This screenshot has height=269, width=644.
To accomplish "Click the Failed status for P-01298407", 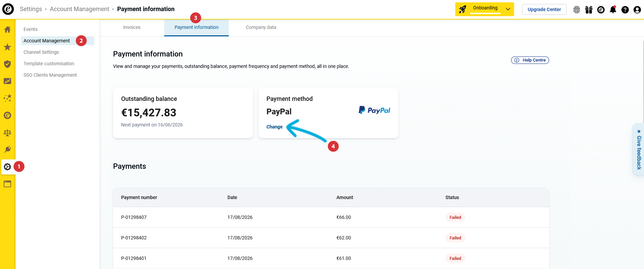I will 455,217.
